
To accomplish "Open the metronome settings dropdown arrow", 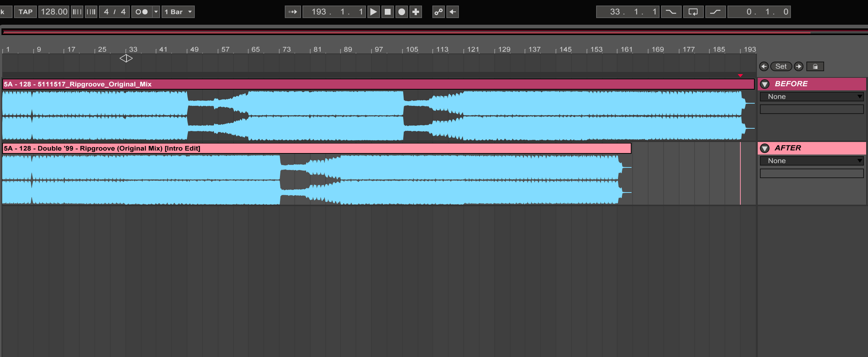I will pyautogui.click(x=156, y=12).
